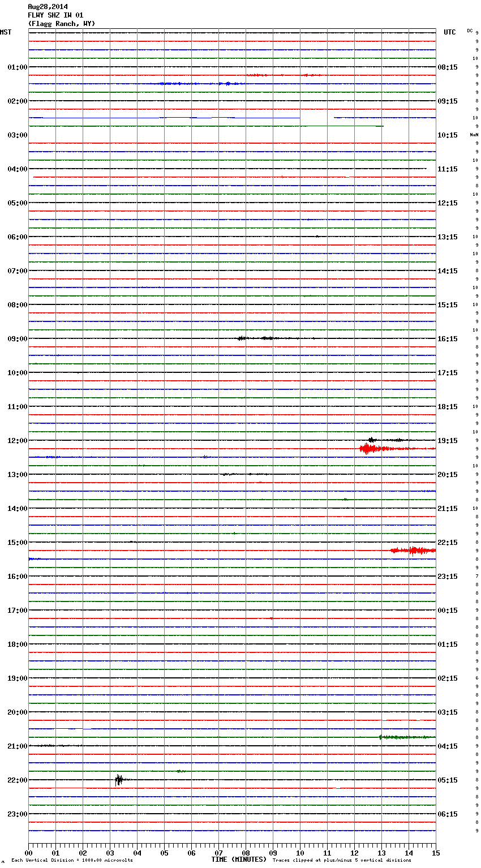Click the DC column header
The height and width of the screenshot is (868, 481).
(470, 31)
